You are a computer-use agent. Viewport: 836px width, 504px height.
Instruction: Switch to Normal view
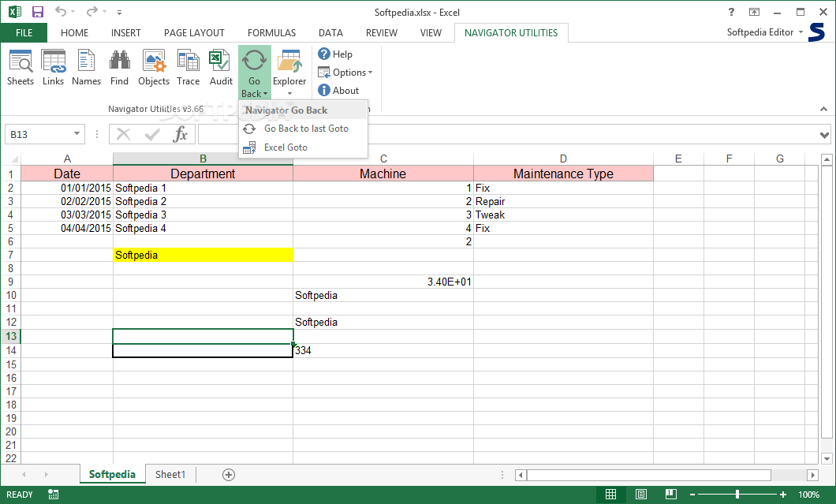click(x=611, y=495)
